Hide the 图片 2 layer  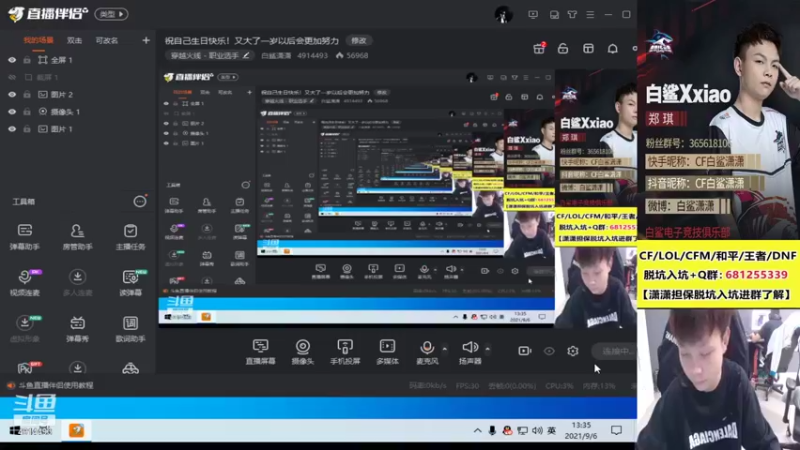[12, 94]
